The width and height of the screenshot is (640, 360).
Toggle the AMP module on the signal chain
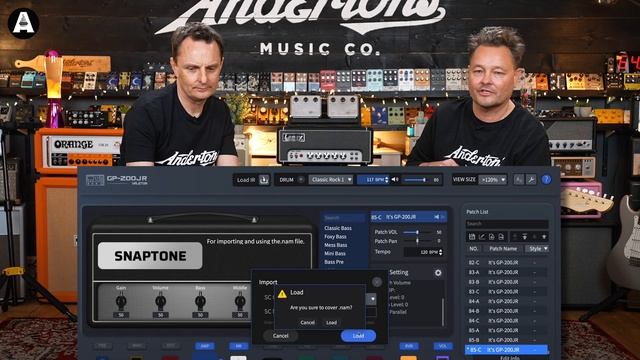point(204,346)
